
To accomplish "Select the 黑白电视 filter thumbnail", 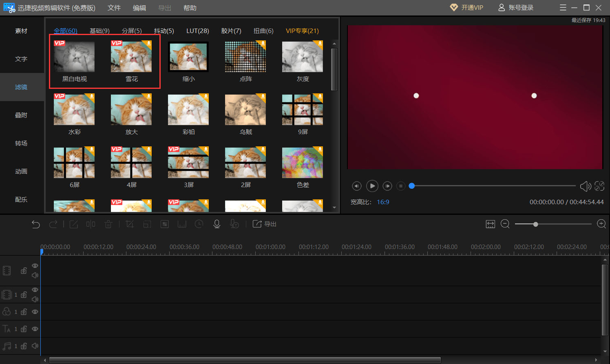I will [x=74, y=57].
